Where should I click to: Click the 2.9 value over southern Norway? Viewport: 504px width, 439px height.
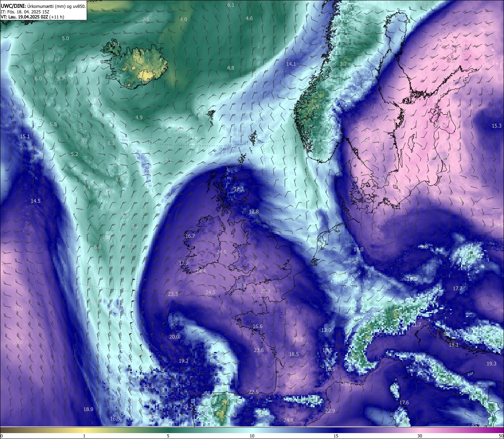(316, 107)
